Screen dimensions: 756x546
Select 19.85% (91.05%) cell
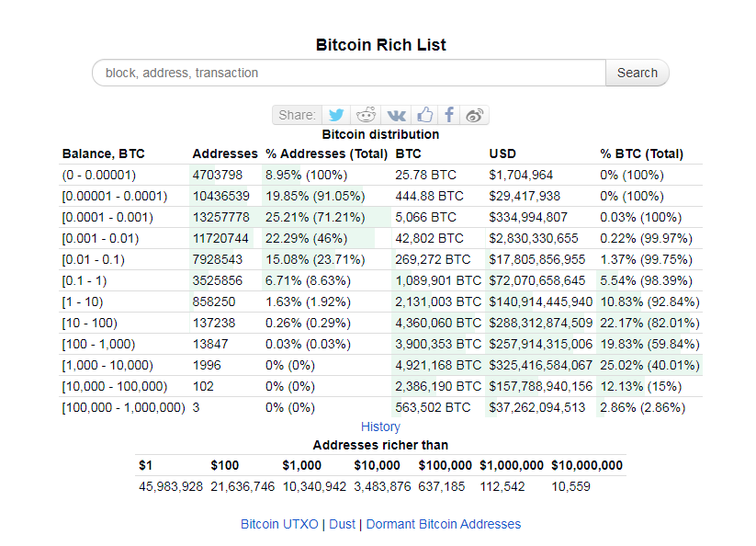(x=315, y=197)
